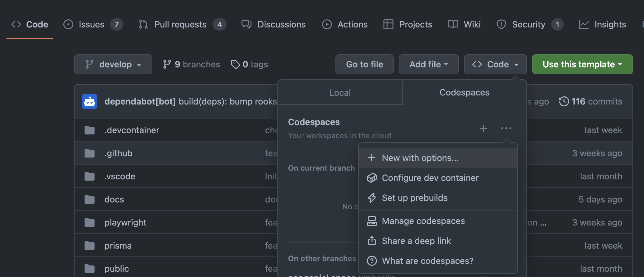
Task: Click the tag icon beside 0 tags
Action: pos(235,64)
